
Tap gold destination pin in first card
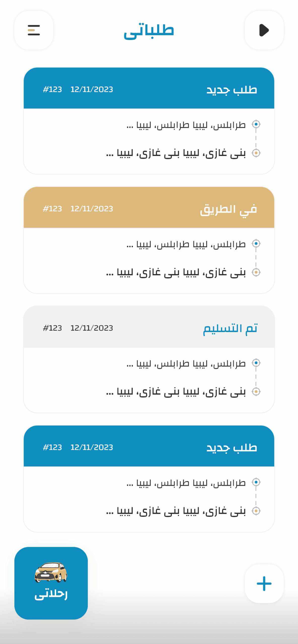[256, 153]
